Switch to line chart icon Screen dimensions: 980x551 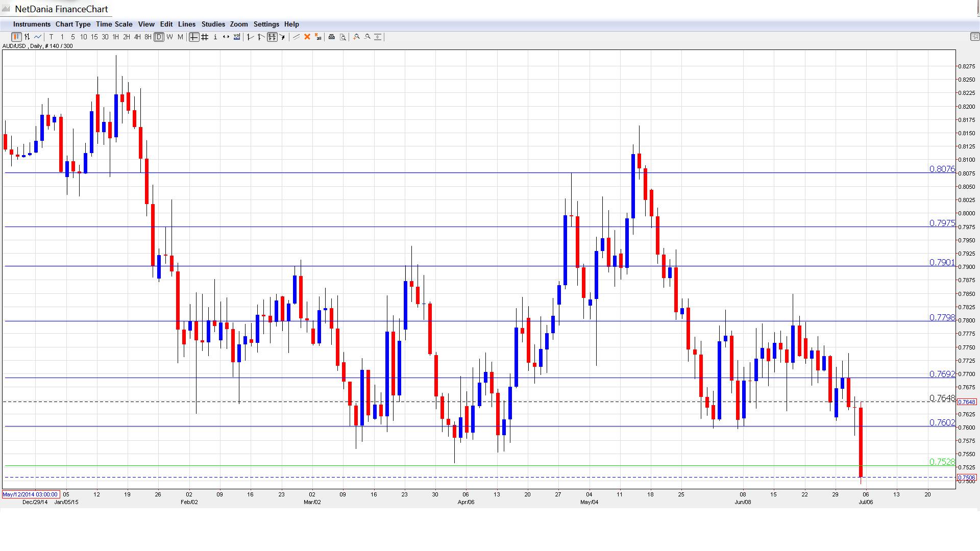pyautogui.click(x=38, y=37)
